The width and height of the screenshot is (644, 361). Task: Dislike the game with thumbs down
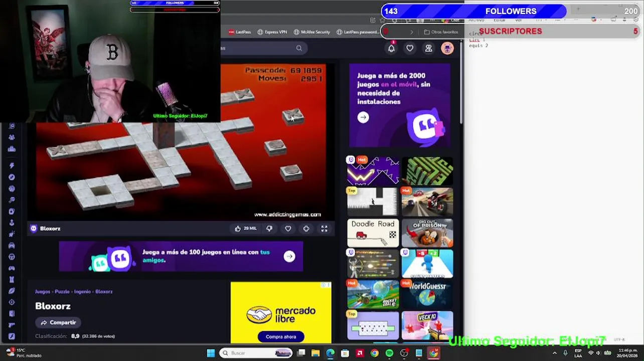point(269,229)
